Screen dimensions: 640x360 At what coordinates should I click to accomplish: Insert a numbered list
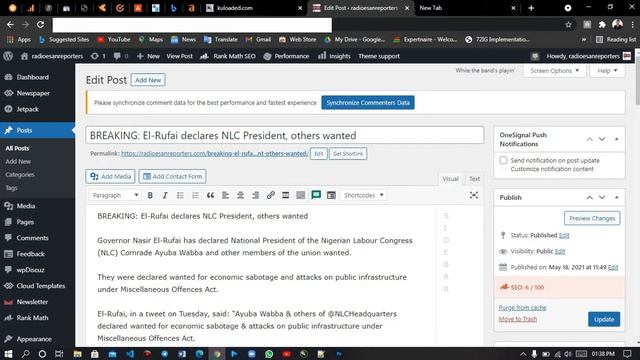(195, 196)
